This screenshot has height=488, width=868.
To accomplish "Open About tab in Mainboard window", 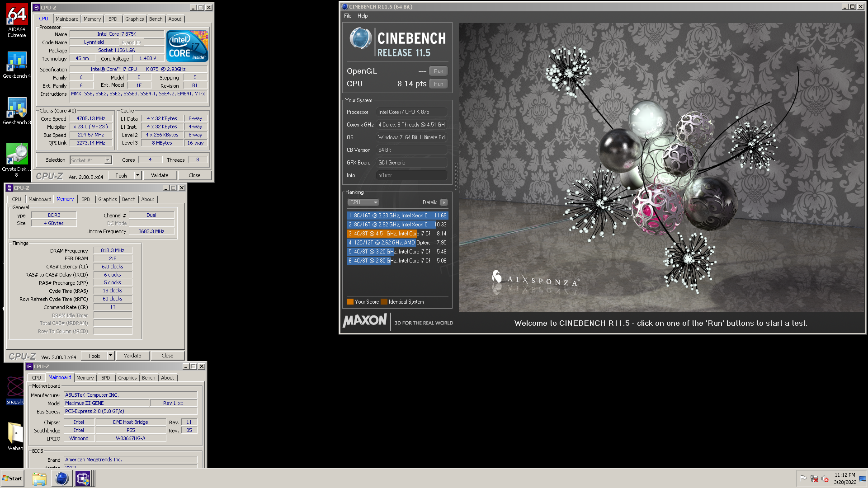I will coord(167,378).
